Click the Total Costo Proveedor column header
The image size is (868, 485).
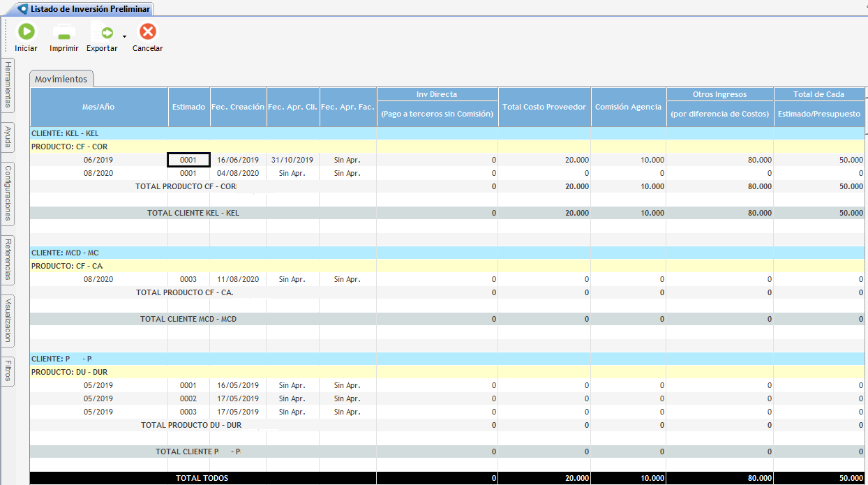pyautogui.click(x=544, y=107)
